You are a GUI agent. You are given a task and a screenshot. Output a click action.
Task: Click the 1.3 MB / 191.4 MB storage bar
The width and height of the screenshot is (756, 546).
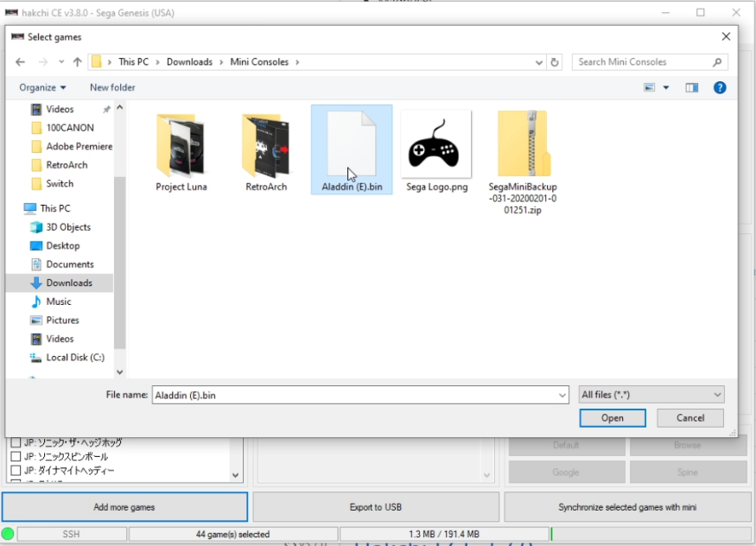(444, 534)
